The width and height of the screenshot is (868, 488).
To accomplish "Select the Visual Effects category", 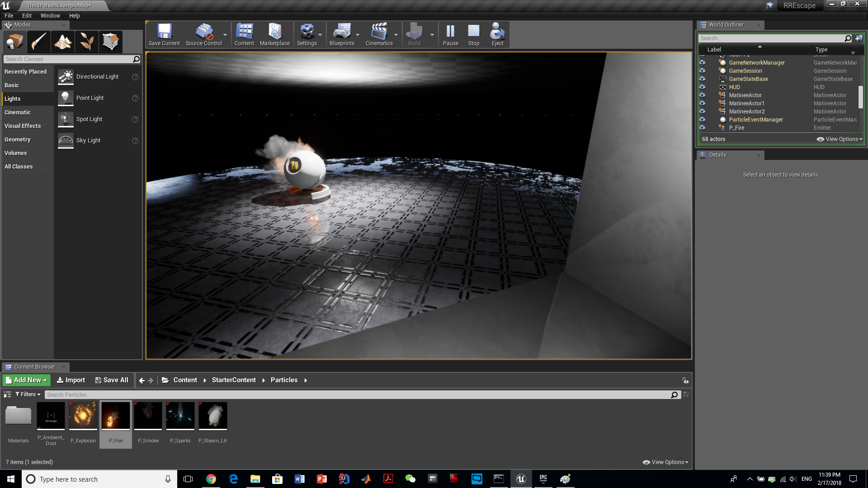I will point(23,126).
